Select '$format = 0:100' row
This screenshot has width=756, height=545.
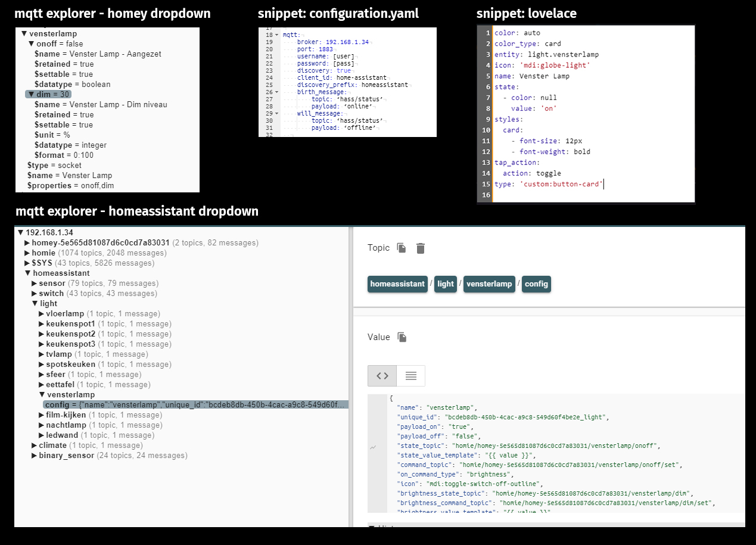(x=64, y=155)
